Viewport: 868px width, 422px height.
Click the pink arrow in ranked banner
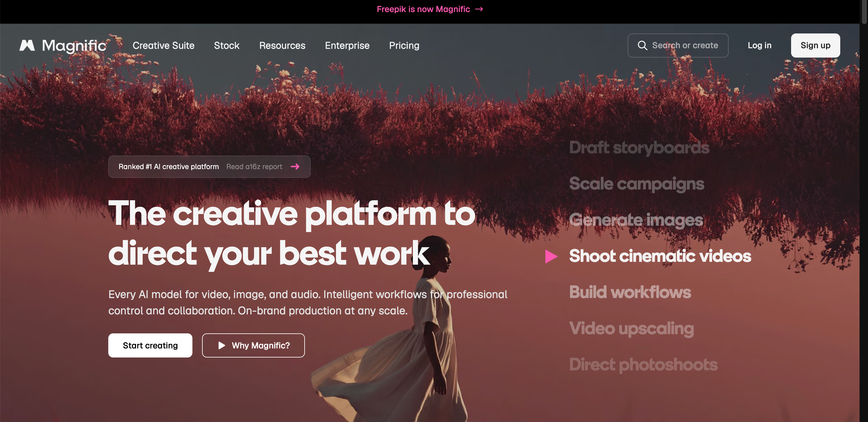coord(295,167)
